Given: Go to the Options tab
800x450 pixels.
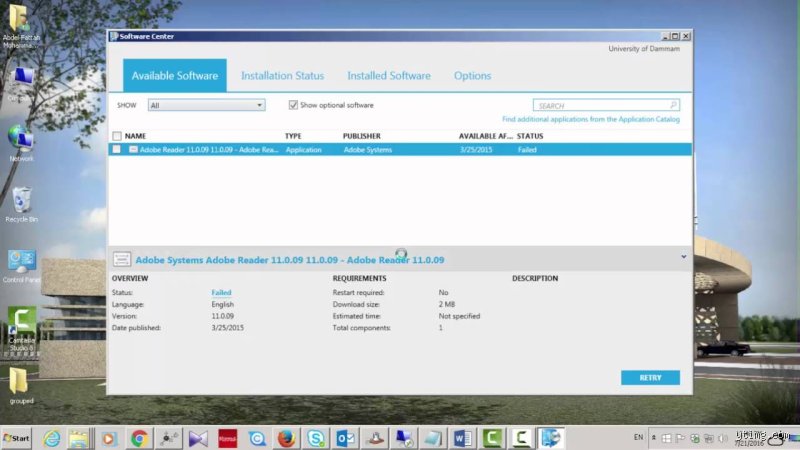Looking at the screenshot, I should [472, 76].
